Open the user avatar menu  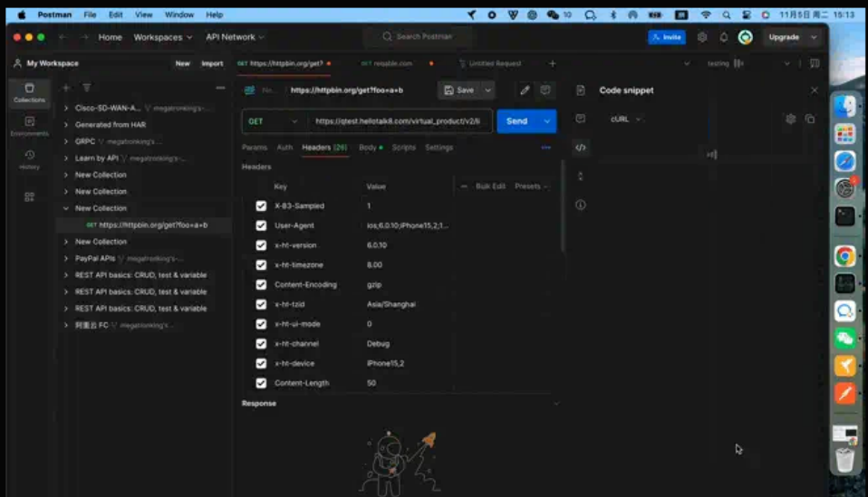(x=745, y=37)
